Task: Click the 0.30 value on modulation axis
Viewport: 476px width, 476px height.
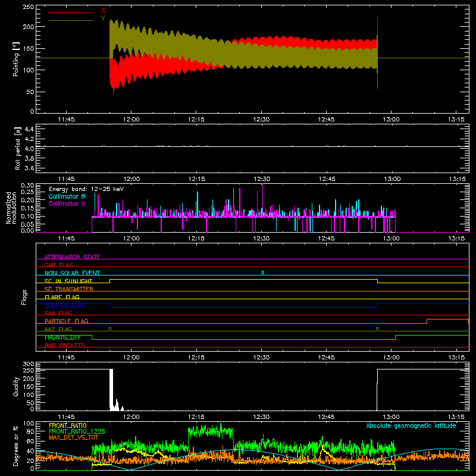Action: [x=27, y=186]
